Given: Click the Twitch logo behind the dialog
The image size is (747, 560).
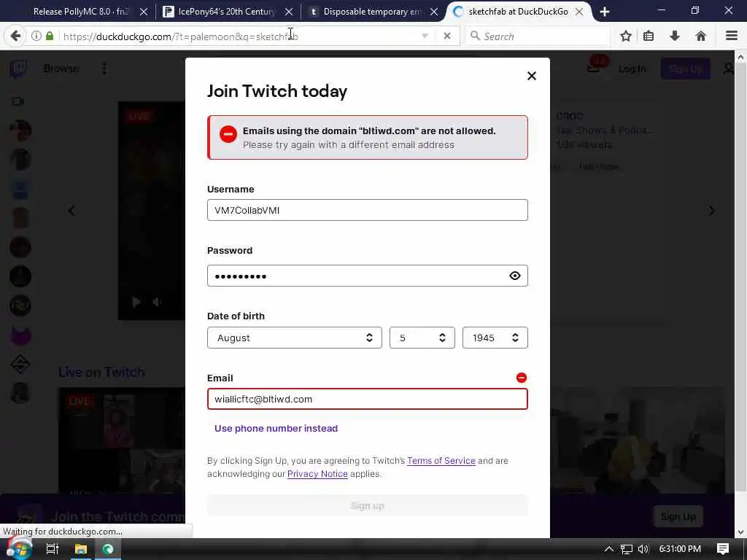Looking at the screenshot, I should click(18, 69).
